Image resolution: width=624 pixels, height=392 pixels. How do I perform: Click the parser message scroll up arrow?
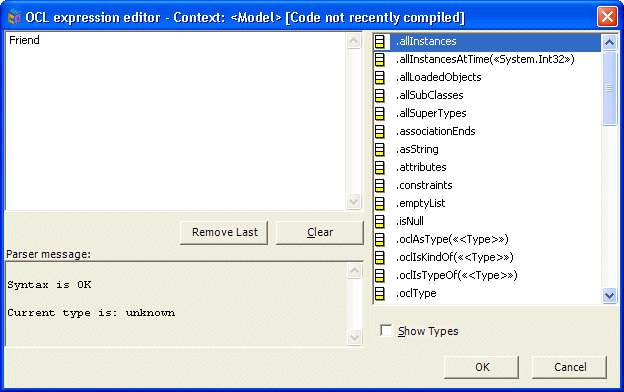click(354, 270)
